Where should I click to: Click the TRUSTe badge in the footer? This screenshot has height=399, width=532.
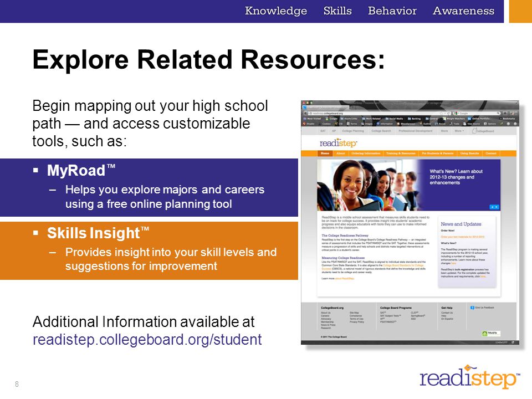point(491,334)
